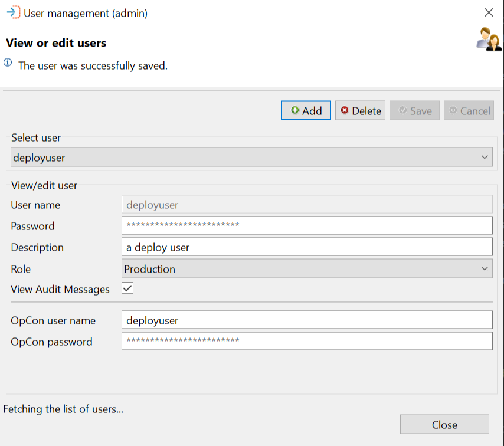Viewport: 504px width, 446px height.
Task: Click the 'User name' label
Action: pyautogui.click(x=35, y=205)
